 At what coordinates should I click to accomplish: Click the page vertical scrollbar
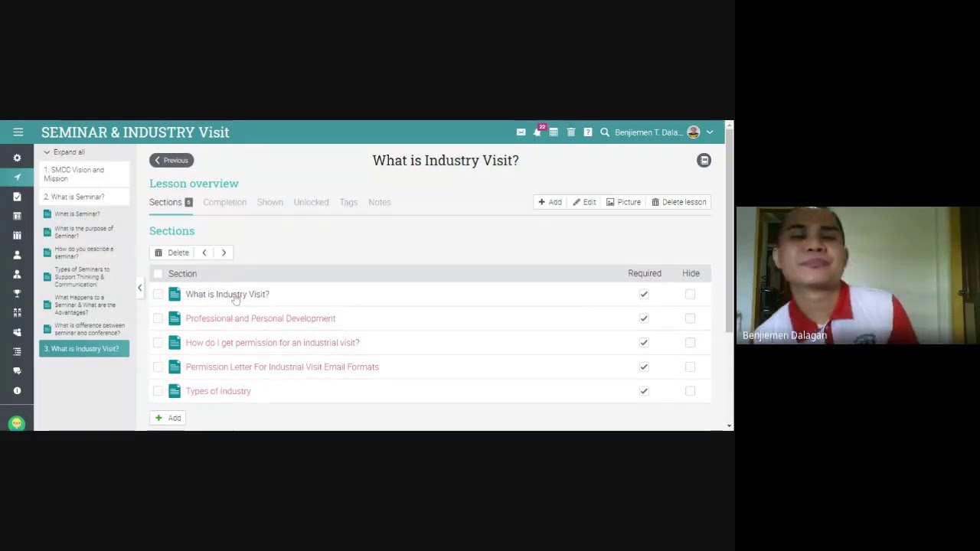pos(729,230)
